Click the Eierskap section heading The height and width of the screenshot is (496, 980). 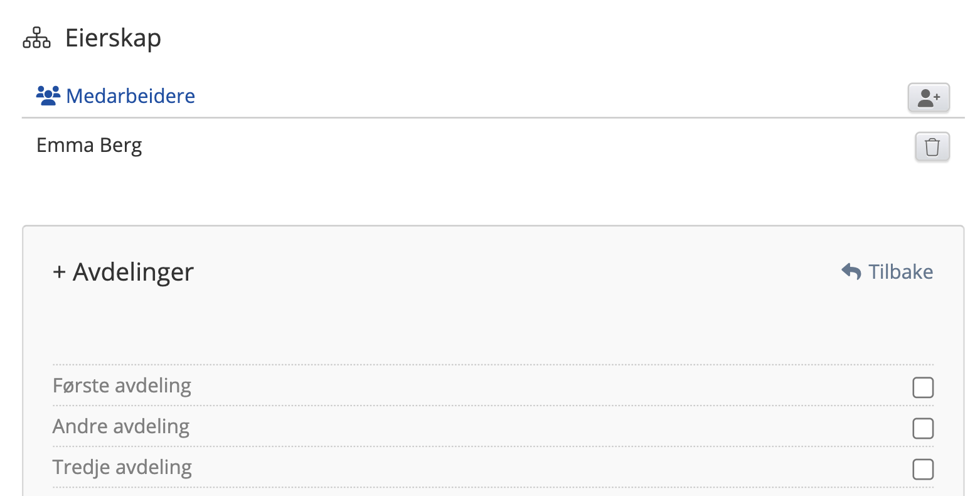[113, 38]
